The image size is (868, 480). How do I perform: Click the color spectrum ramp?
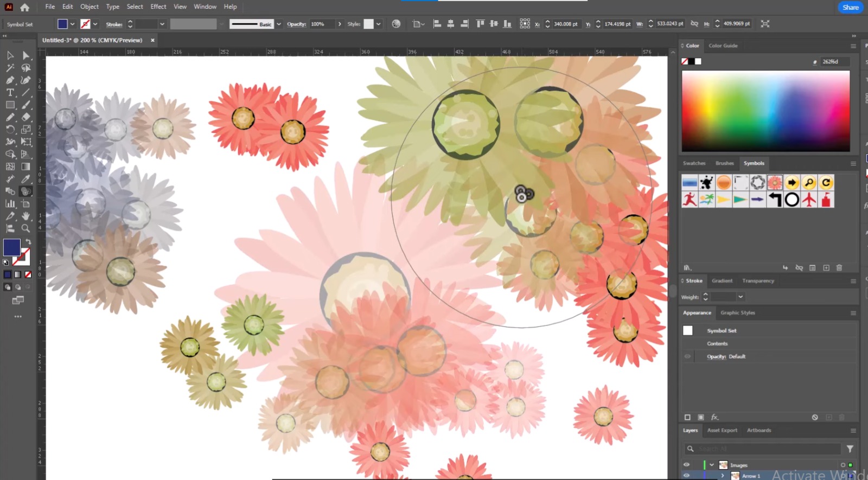click(x=765, y=111)
